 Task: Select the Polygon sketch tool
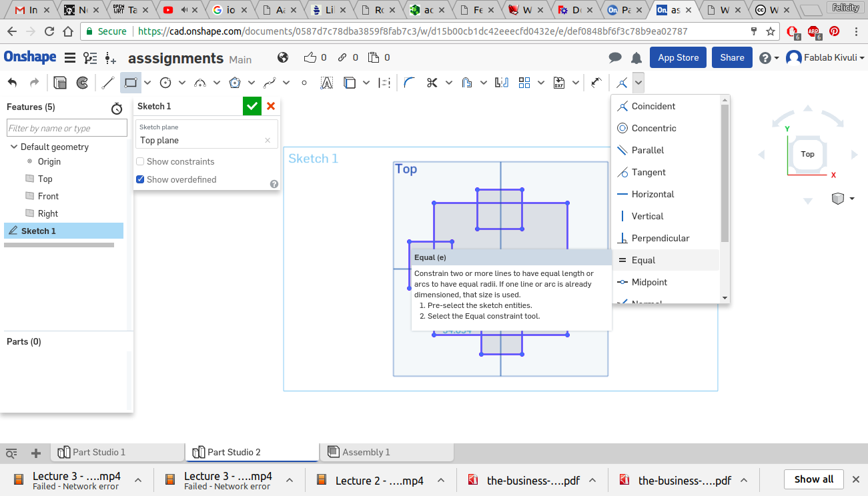pos(235,83)
